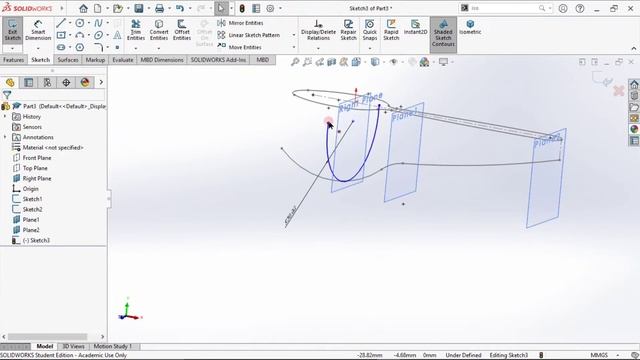Viewport: 640px width, 360px height.
Task: Open the PropertyManager tab
Action: click(x=29, y=82)
